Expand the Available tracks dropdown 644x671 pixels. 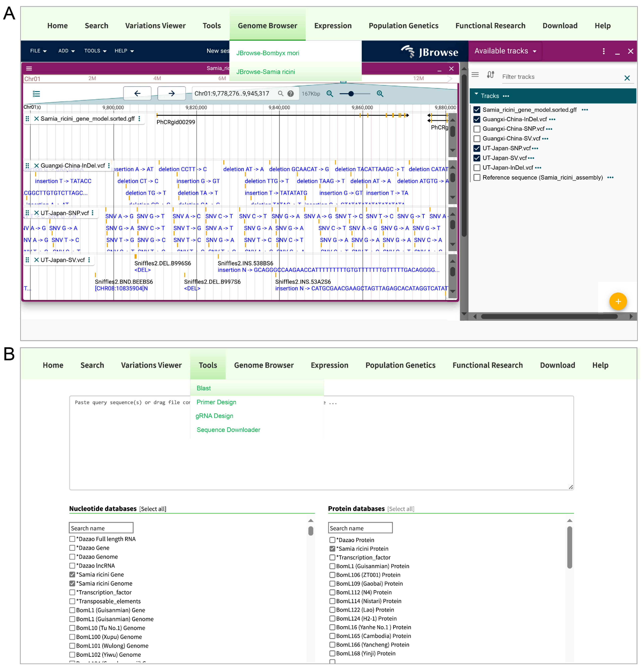[x=505, y=51]
